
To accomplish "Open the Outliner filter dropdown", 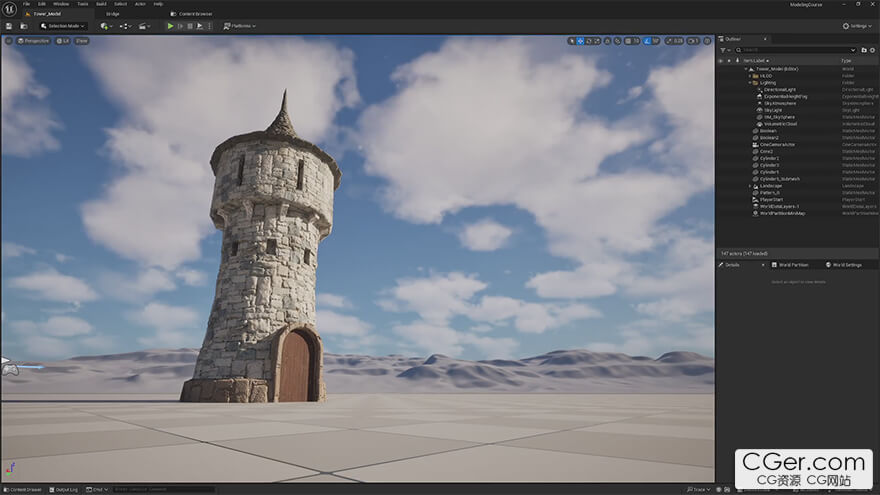I will pos(725,50).
